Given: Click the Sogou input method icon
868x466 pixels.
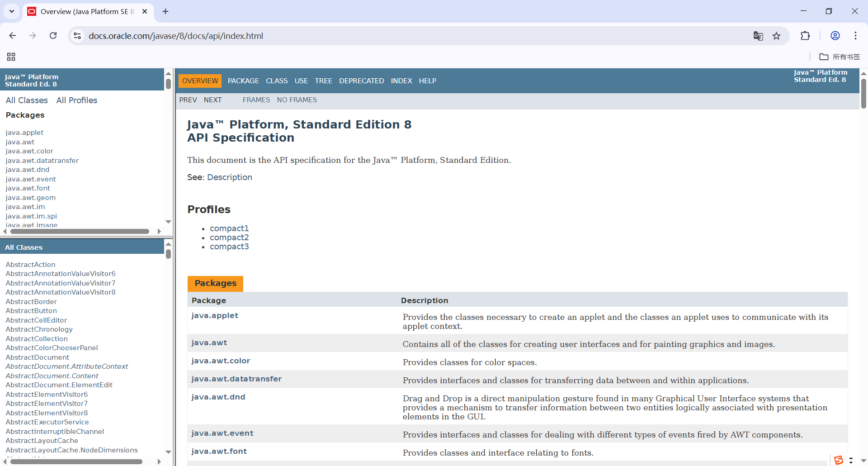Looking at the screenshot, I should [x=839, y=460].
